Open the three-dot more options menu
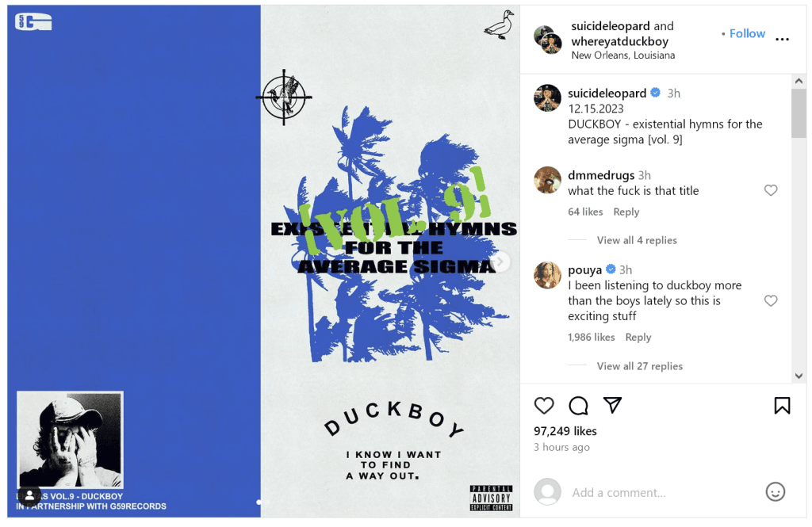 782,40
